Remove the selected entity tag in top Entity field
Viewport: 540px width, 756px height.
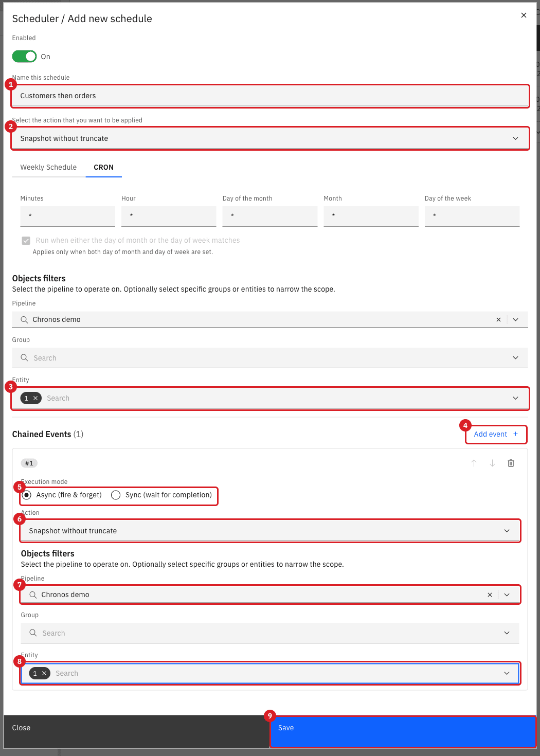pos(35,398)
